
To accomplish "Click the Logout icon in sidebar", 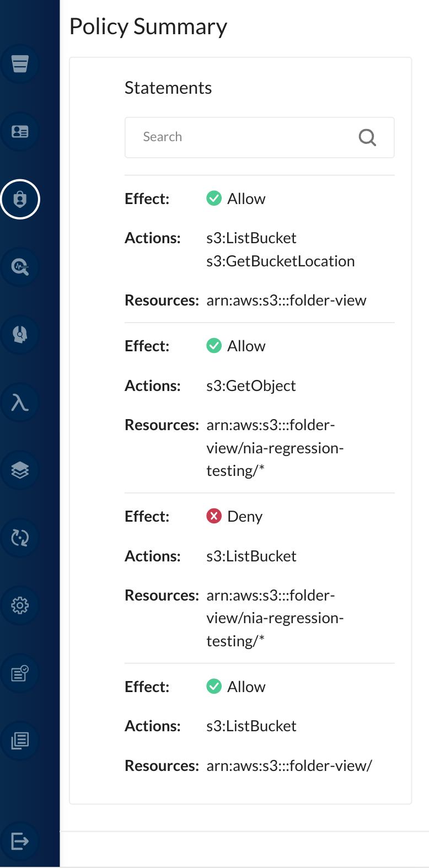I will click(x=20, y=842).
